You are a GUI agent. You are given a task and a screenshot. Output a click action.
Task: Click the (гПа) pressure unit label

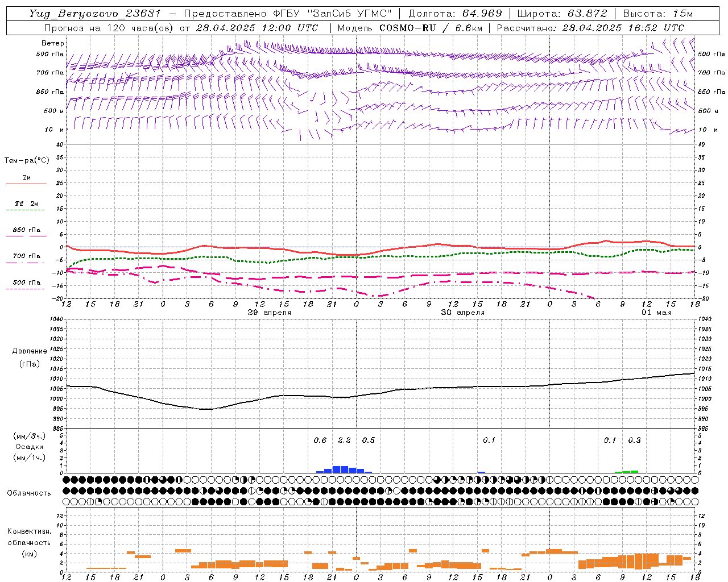(30, 364)
